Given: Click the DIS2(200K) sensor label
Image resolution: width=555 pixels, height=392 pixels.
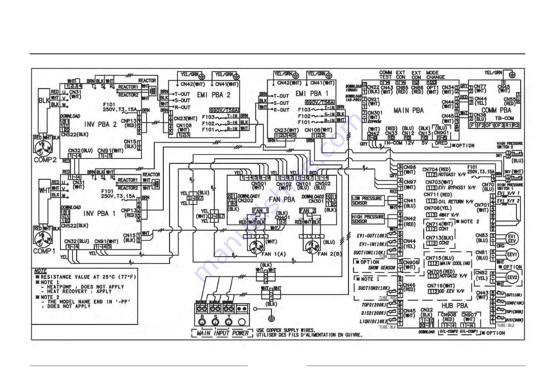Looking at the screenshot, I should pos(374,313).
